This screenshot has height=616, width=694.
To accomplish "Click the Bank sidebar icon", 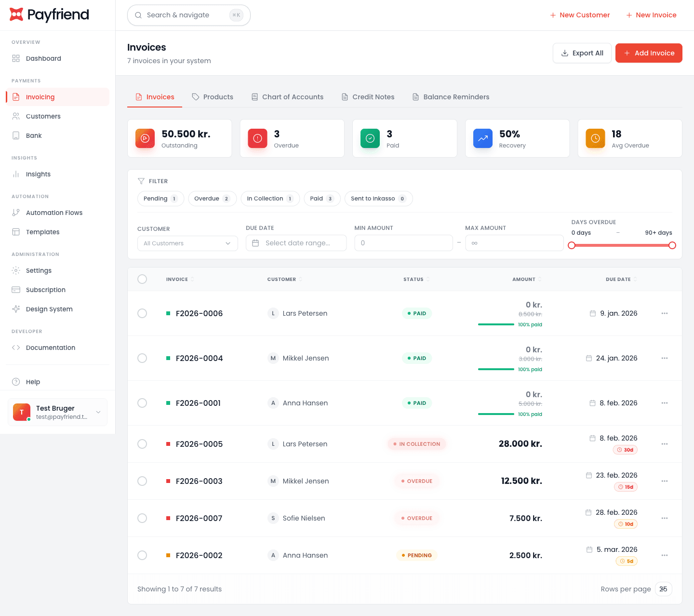I will coord(16,135).
